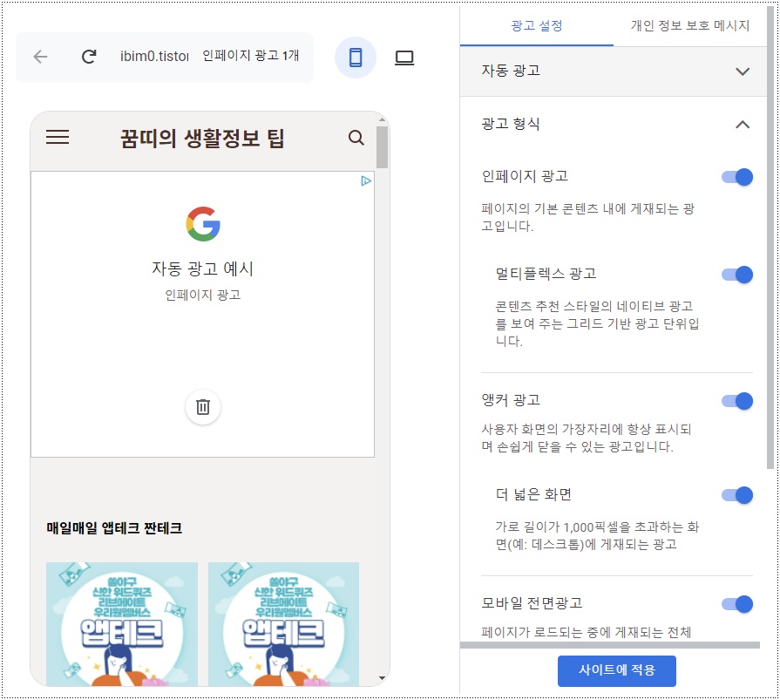Click the 더 넓은 화면 description text
Viewport: 780px width, 700px height.
point(597,535)
